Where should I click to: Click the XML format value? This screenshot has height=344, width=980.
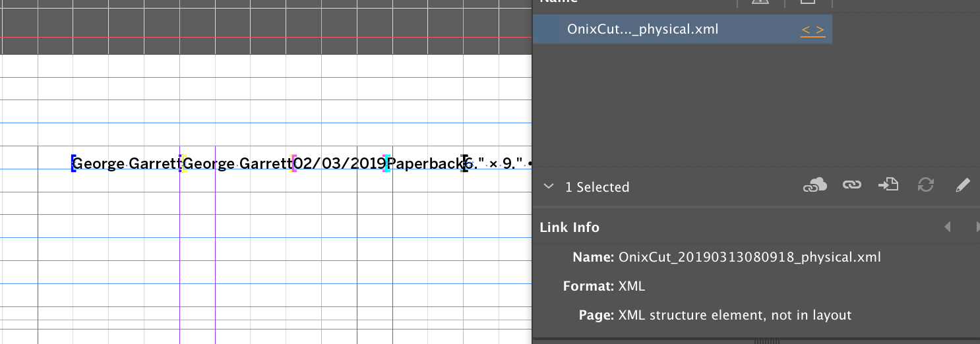632,286
